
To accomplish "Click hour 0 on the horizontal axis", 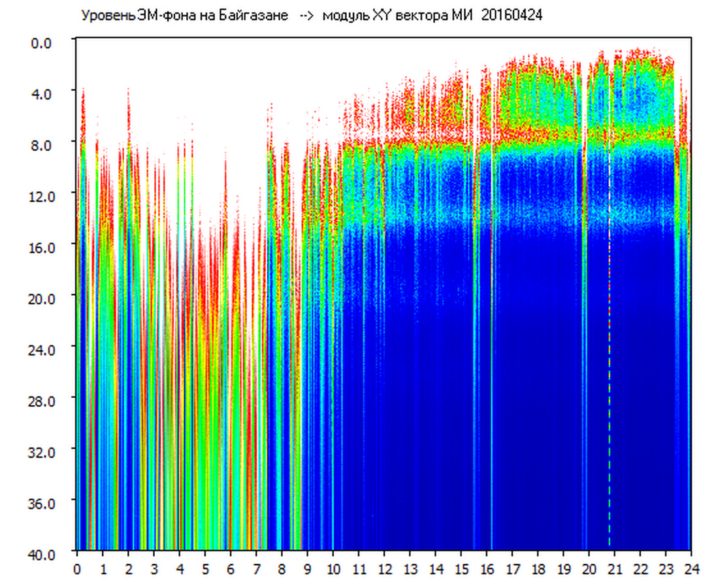I will [x=77, y=570].
